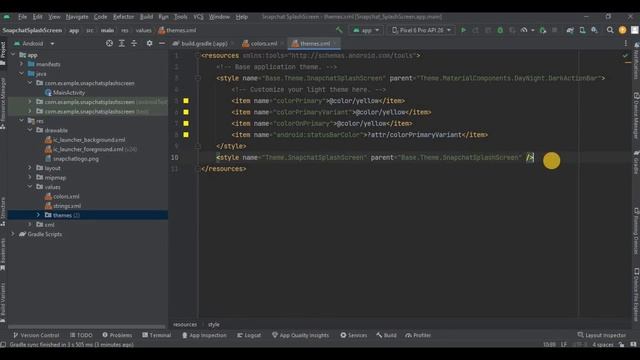
Task: Collapse the values folder
Action: (30, 187)
